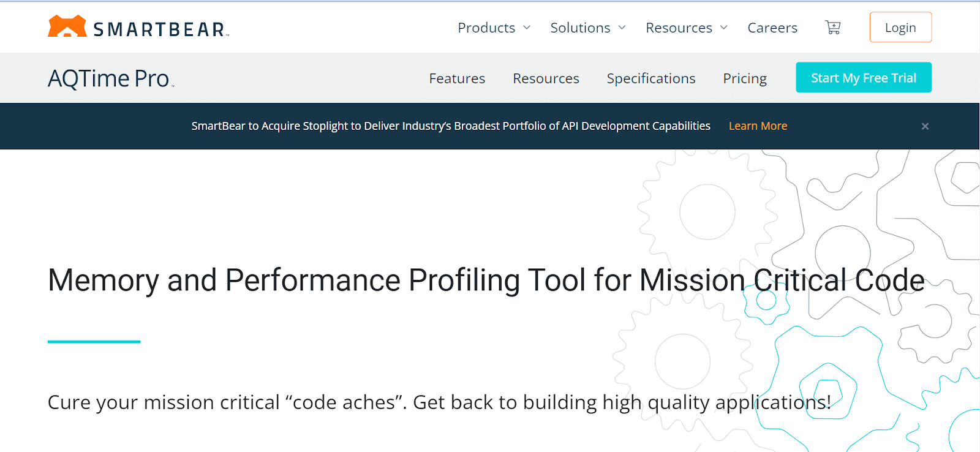
Task: Follow the Learn More link in the banner
Action: pyautogui.click(x=758, y=126)
